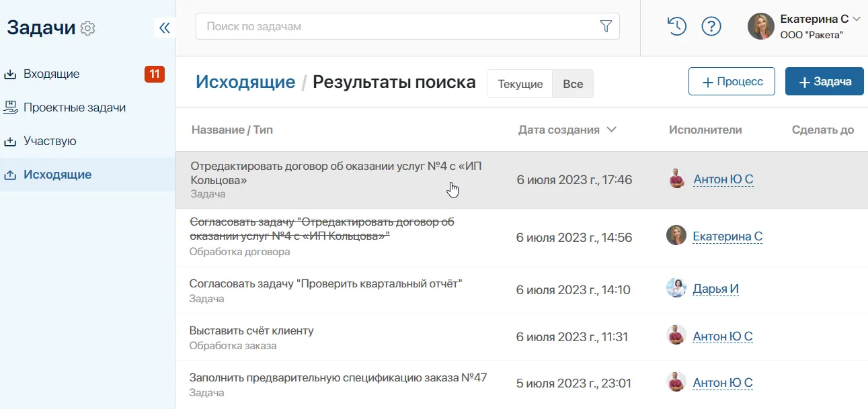Open task Согласовать задачу Проверить квартальный отчёт
This screenshot has width=868, height=409.
coord(326,283)
